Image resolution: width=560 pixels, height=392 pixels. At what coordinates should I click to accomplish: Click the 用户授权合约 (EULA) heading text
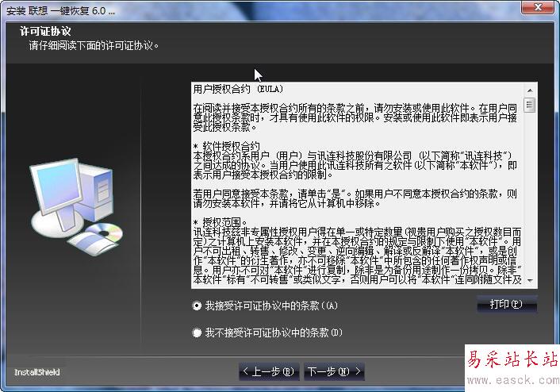click(x=238, y=89)
